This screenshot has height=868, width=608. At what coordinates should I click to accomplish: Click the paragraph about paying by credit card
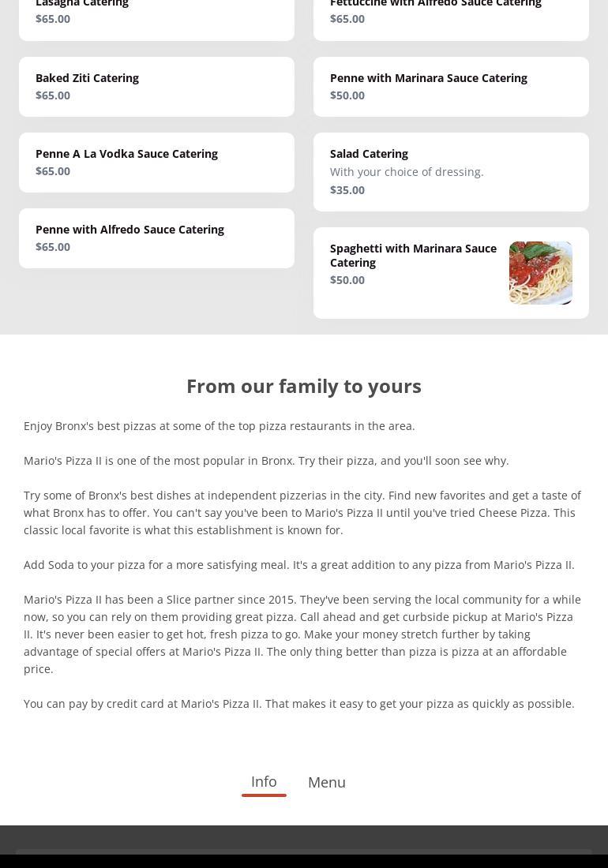click(x=299, y=704)
